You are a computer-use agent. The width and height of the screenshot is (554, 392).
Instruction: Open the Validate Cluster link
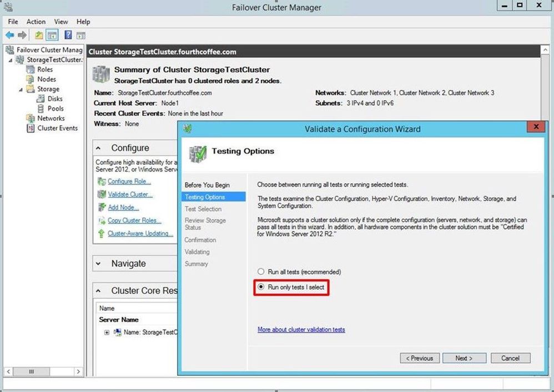[130, 194]
